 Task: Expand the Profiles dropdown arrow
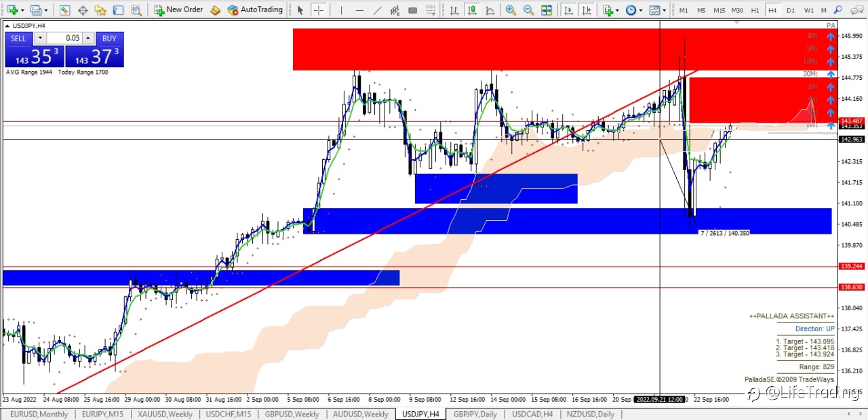pyautogui.click(x=45, y=11)
